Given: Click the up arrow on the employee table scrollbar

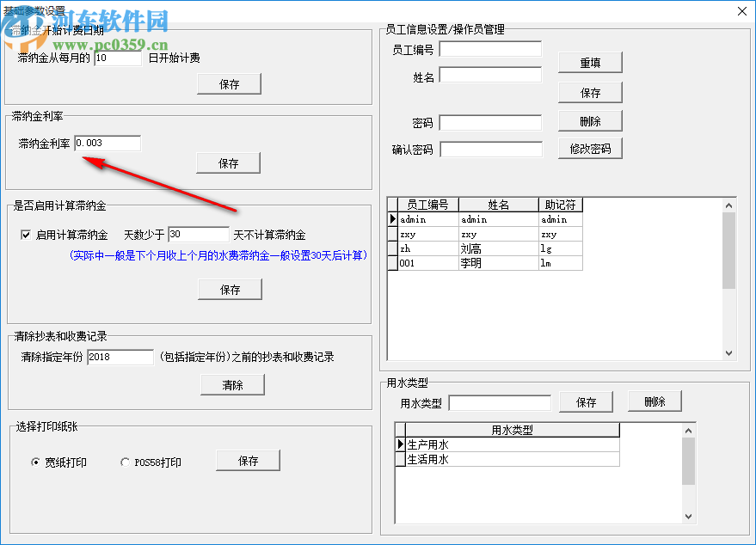Looking at the screenshot, I should [x=729, y=204].
